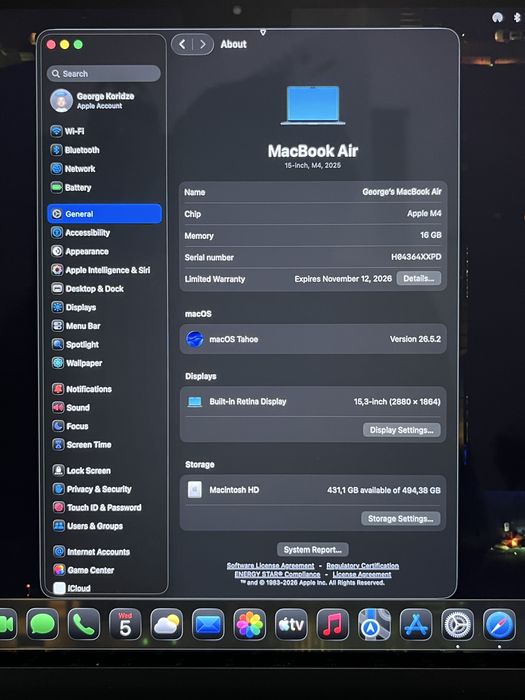Open Touch ID & Password settings
Image resolution: width=525 pixels, height=700 pixels.
pyautogui.click(x=97, y=508)
